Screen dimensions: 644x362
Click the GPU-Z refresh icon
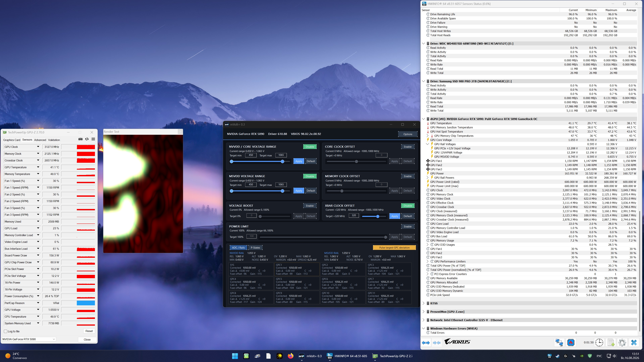click(87, 139)
